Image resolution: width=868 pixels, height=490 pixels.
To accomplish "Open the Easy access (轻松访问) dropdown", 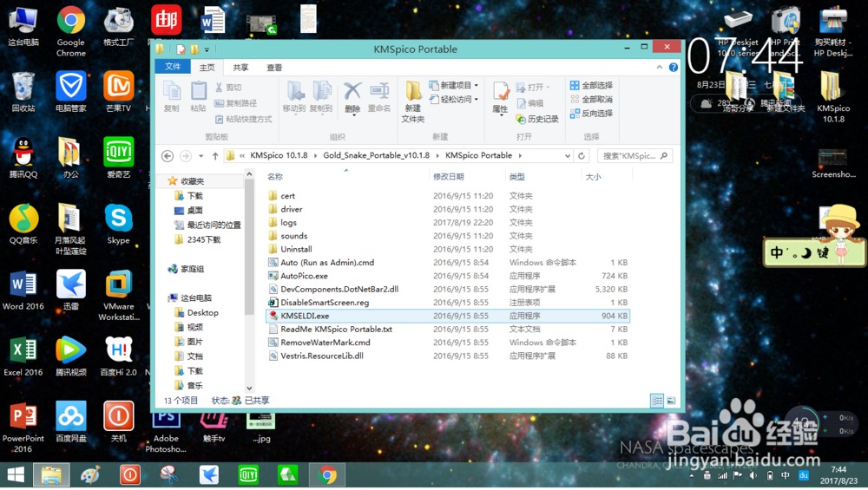I will [455, 100].
